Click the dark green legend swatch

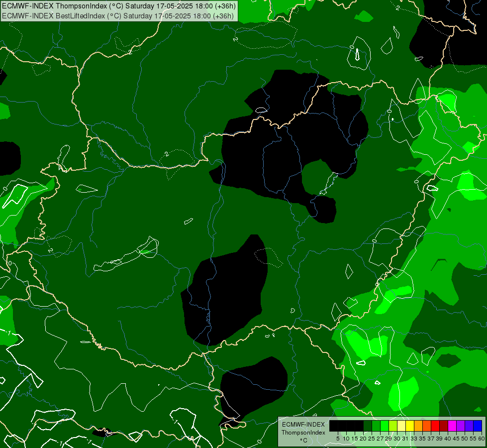(x=368, y=426)
